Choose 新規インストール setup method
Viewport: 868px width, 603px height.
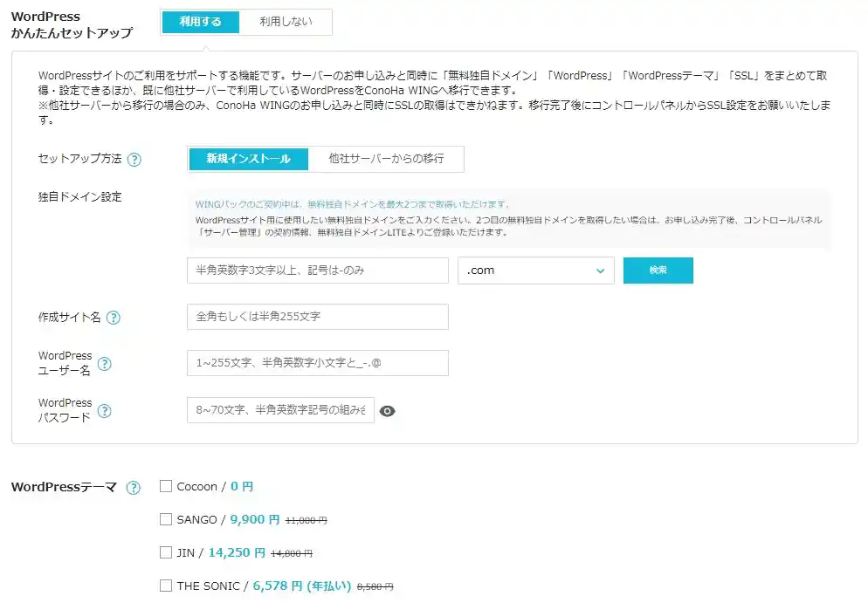[250, 159]
